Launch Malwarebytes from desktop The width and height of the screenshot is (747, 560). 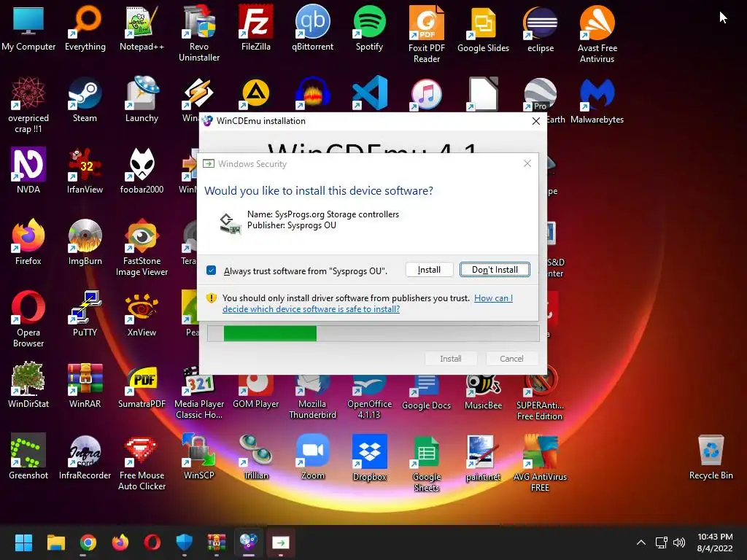click(x=597, y=101)
